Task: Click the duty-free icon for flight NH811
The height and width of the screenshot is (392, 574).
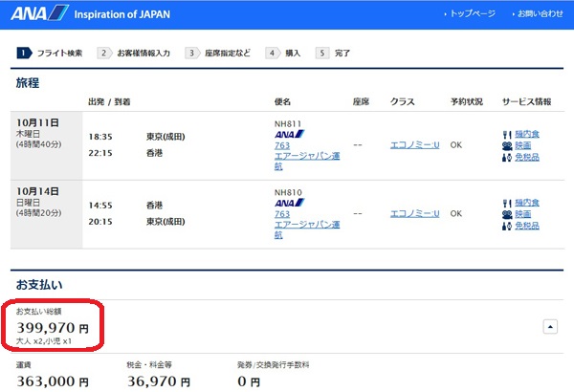Action: coord(506,157)
